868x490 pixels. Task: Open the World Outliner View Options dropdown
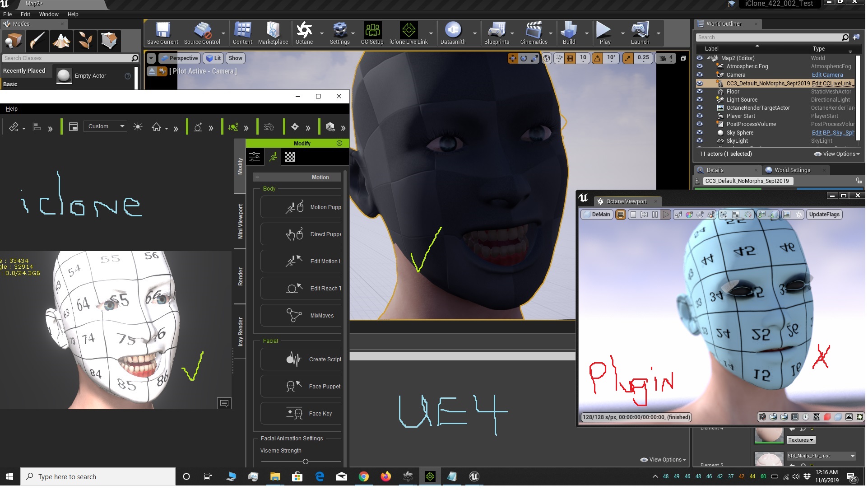pos(836,154)
